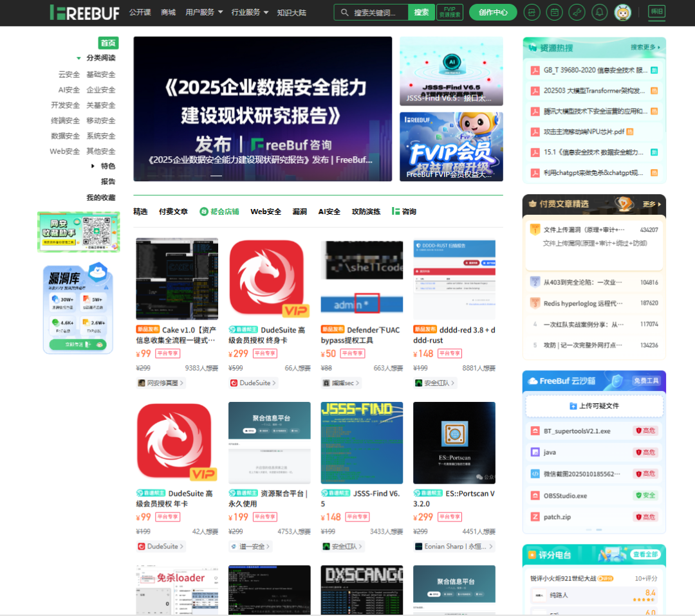695x616 pixels.
Task: Click 免费工具 tag in 云沙箱
Action: [646, 381]
